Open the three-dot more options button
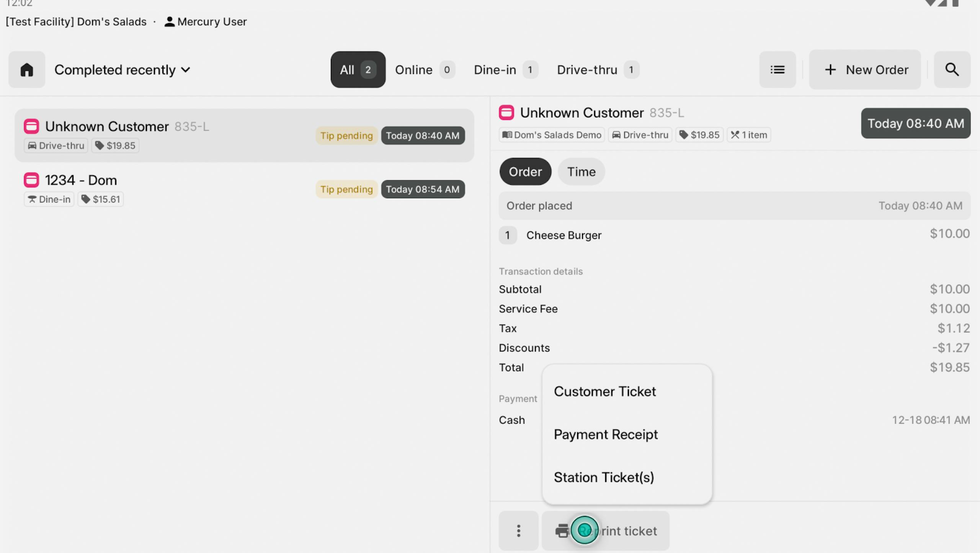 point(518,531)
